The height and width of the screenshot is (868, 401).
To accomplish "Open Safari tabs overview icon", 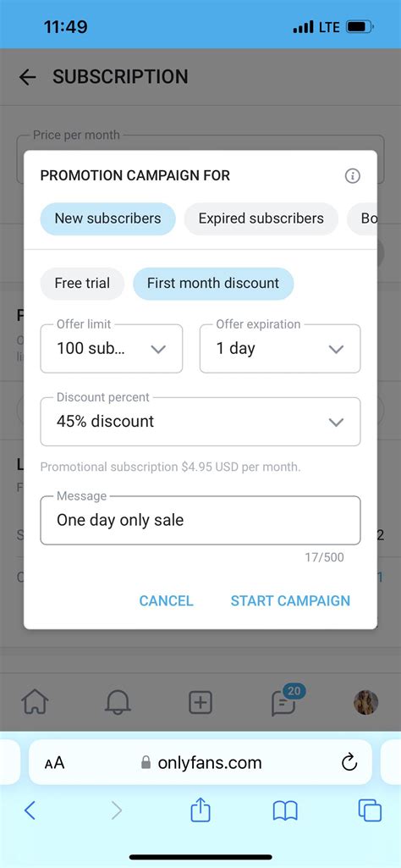I will (x=370, y=811).
